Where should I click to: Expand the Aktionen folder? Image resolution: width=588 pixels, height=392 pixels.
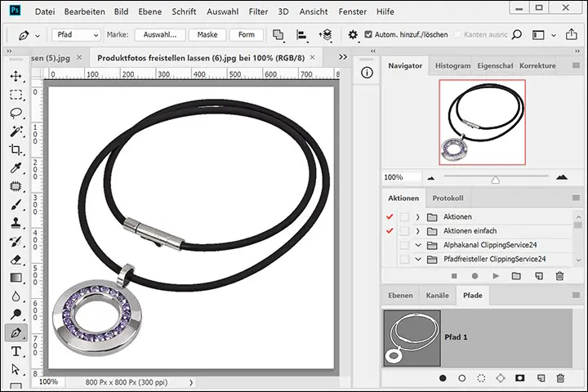tap(417, 217)
